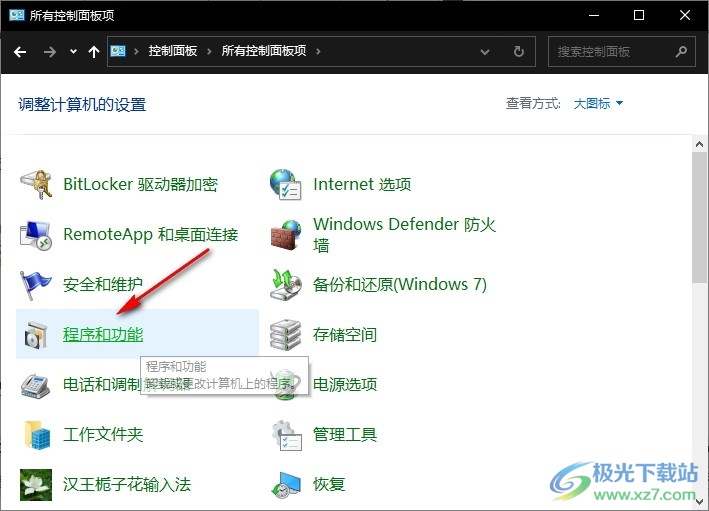Screen dimensions: 709x511
Task: Go back with the left arrow button
Action: click(20, 52)
